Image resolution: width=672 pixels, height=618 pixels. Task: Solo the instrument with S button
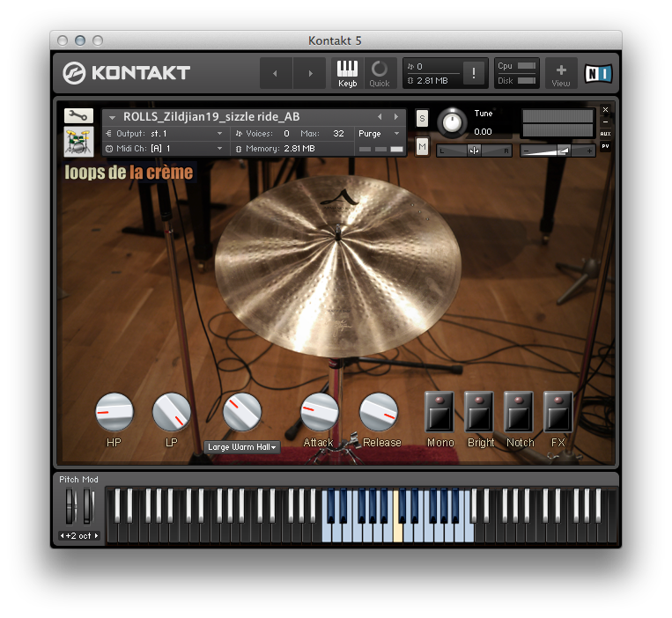[422, 118]
